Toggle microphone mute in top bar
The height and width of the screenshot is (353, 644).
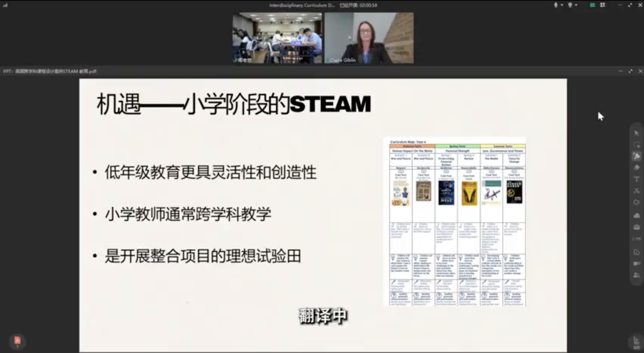556,5
